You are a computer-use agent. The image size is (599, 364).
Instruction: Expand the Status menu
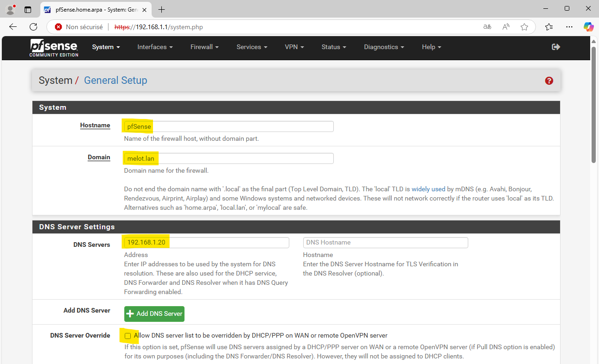(334, 47)
